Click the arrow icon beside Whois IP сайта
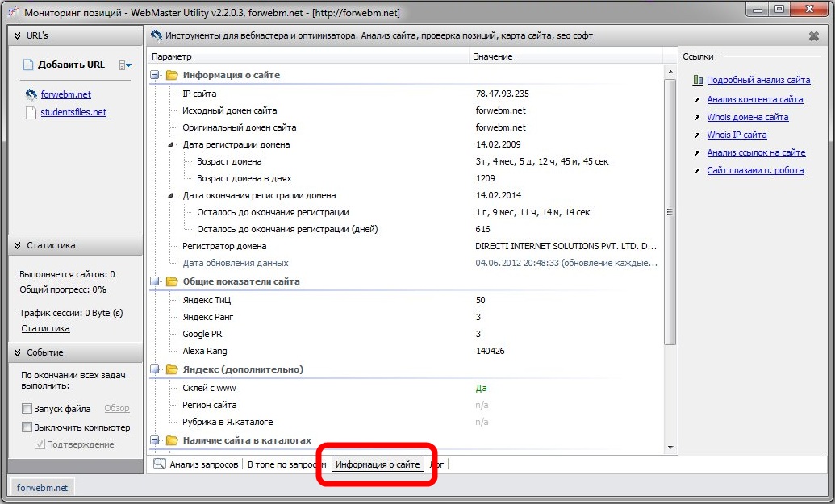 point(697,135)
